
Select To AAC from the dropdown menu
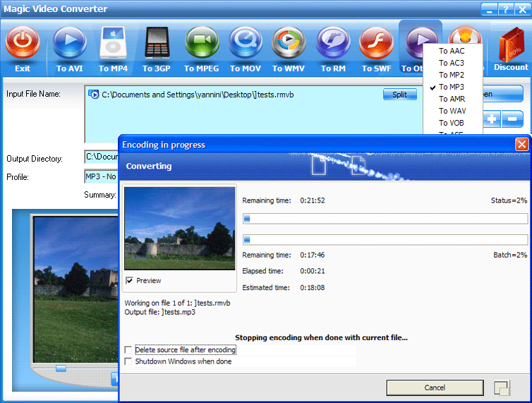452,51
